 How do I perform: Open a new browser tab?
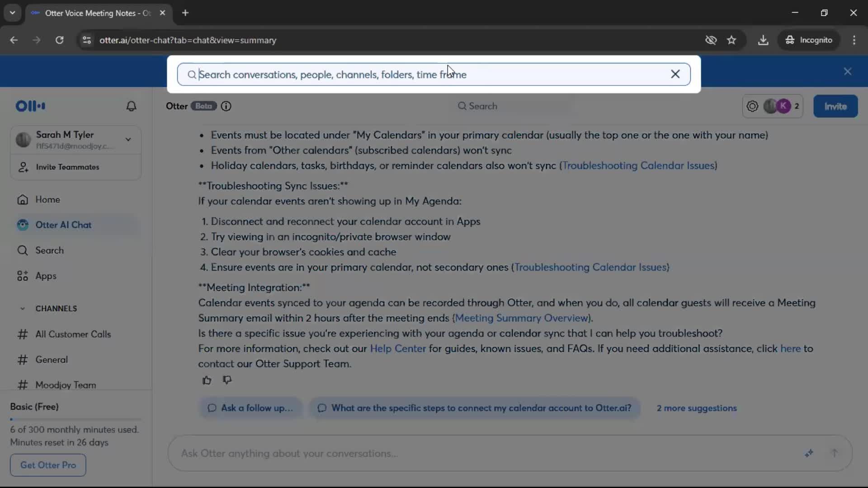tap(185, 13)
